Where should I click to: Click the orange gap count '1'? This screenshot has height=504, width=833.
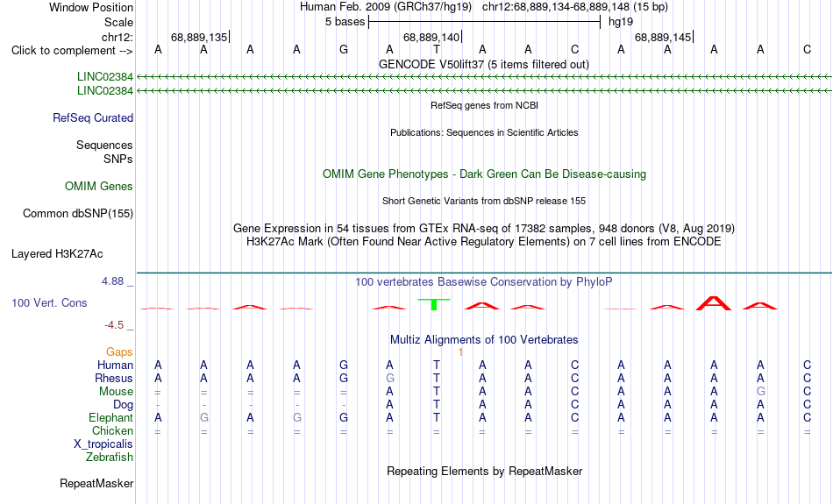[x=460, y=352]
